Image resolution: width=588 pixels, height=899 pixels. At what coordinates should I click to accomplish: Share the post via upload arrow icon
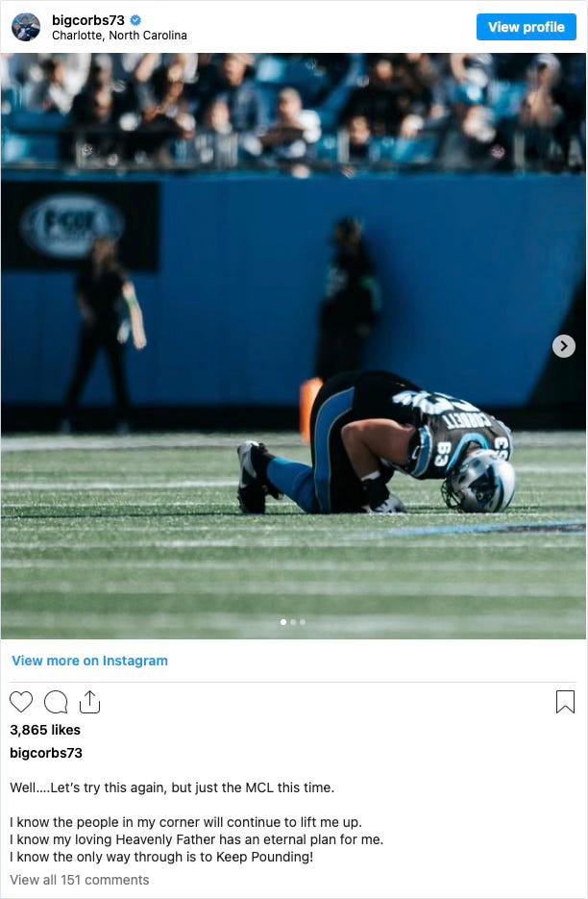(89, 702)
